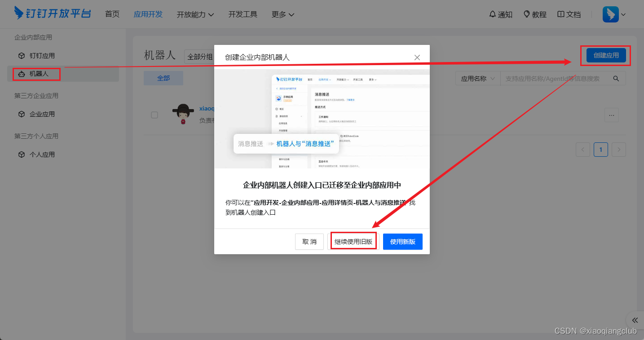Screen dimensions: 644x340
Task: Open the 通知 bell notifications
Action: [500, 14]
